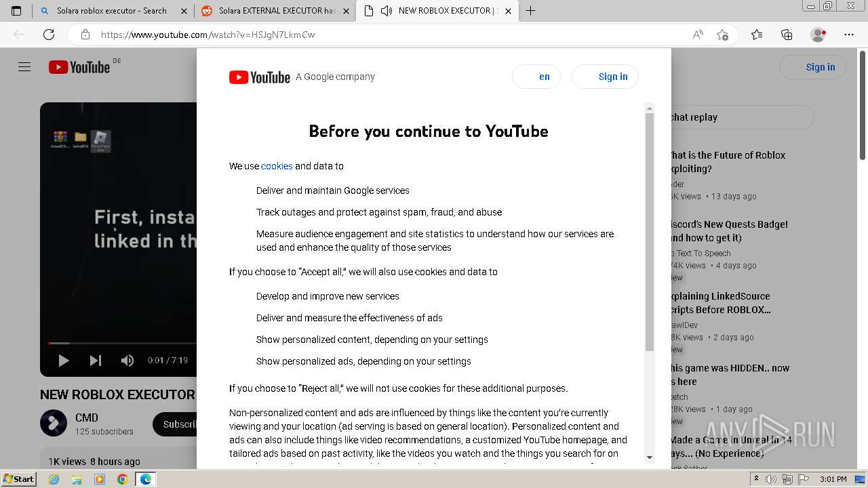
Task: Skip to the next video
Action: (x=96, y=361)
